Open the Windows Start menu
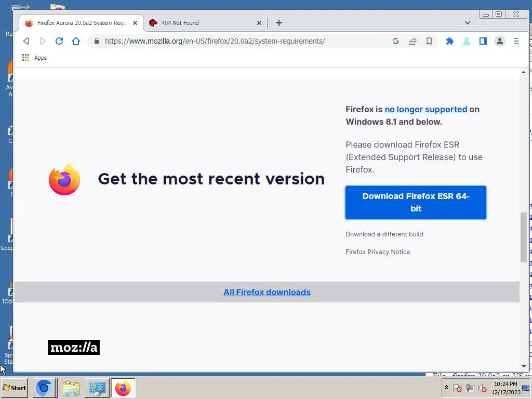 (14, 388)
